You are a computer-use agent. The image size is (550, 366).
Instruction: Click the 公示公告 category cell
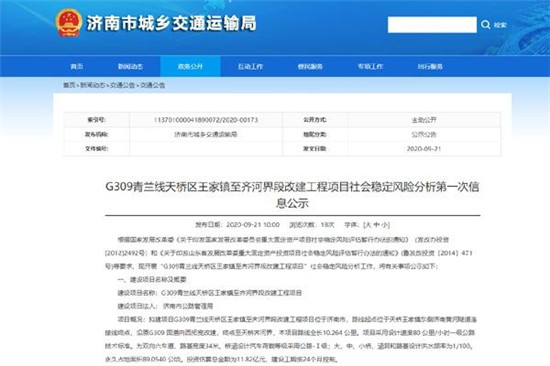[x=424, y=134]
